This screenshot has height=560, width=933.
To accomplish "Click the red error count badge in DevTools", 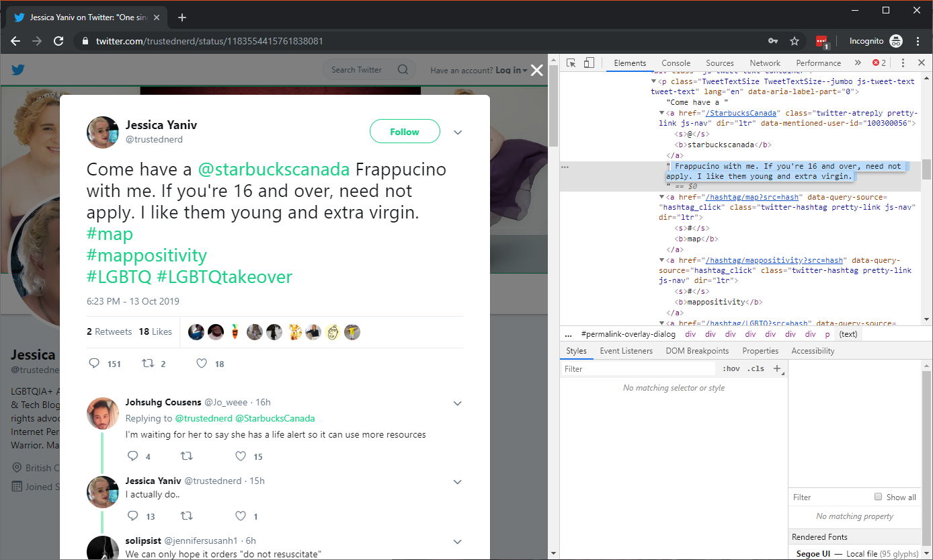I will (879, 63).
